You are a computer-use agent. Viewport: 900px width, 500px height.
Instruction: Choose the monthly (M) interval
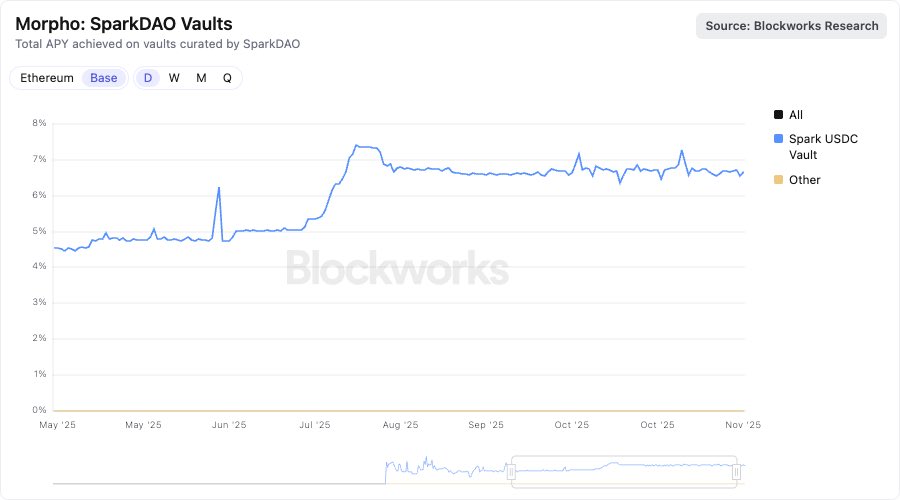201,78
